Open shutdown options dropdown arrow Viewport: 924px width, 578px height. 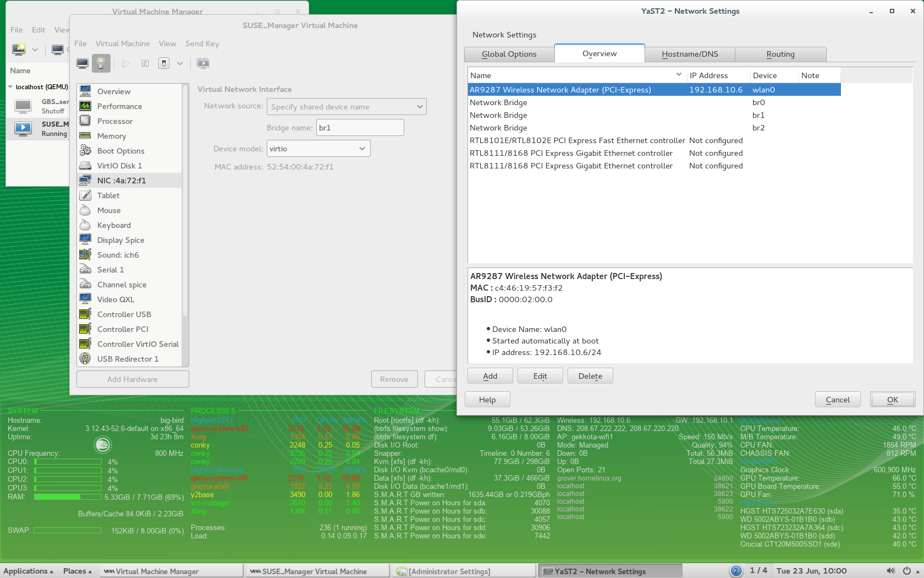(x=180, y=63)
